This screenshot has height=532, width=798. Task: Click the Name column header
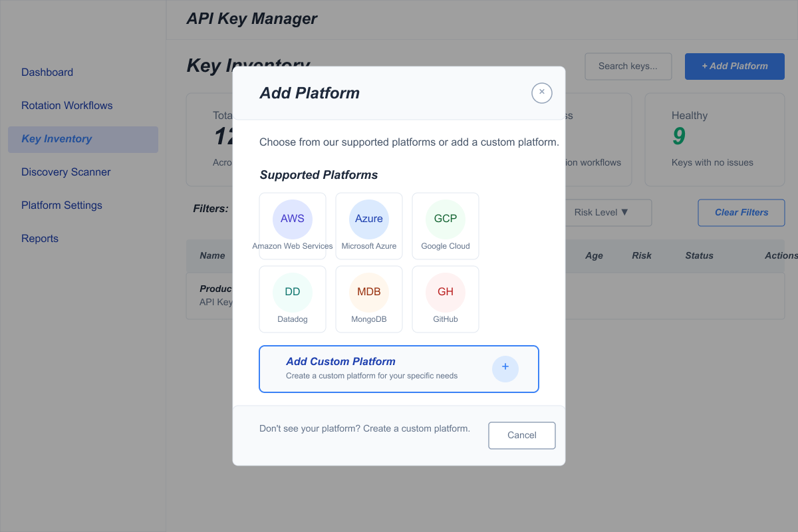(x=212, y=255)
